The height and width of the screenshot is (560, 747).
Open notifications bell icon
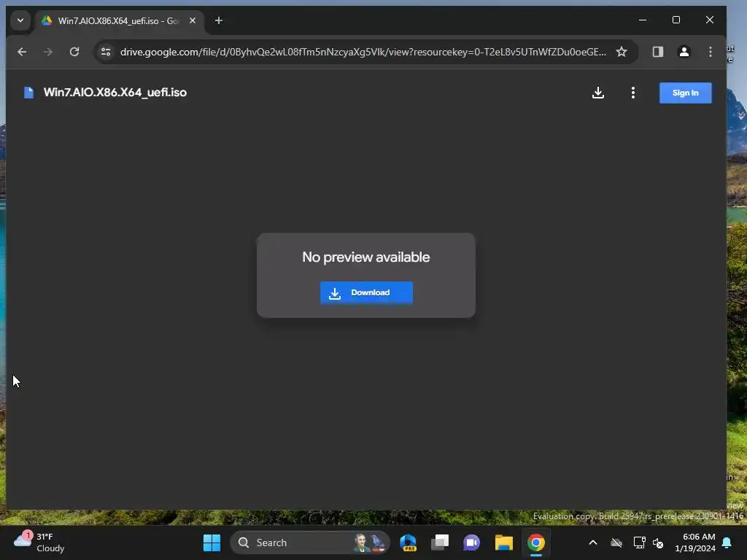(727, 542)
